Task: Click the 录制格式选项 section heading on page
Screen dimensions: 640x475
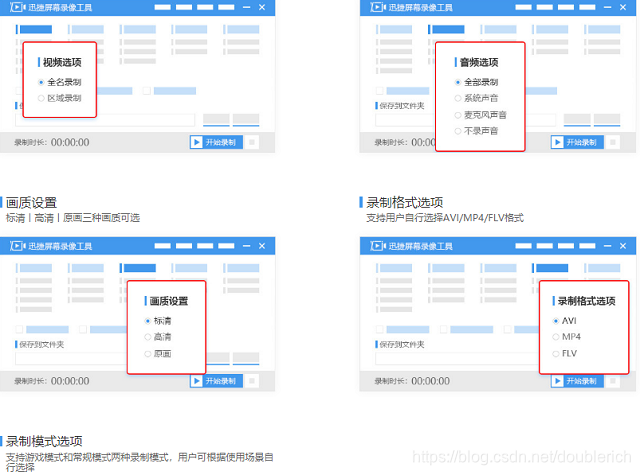Action: [404, 202]
